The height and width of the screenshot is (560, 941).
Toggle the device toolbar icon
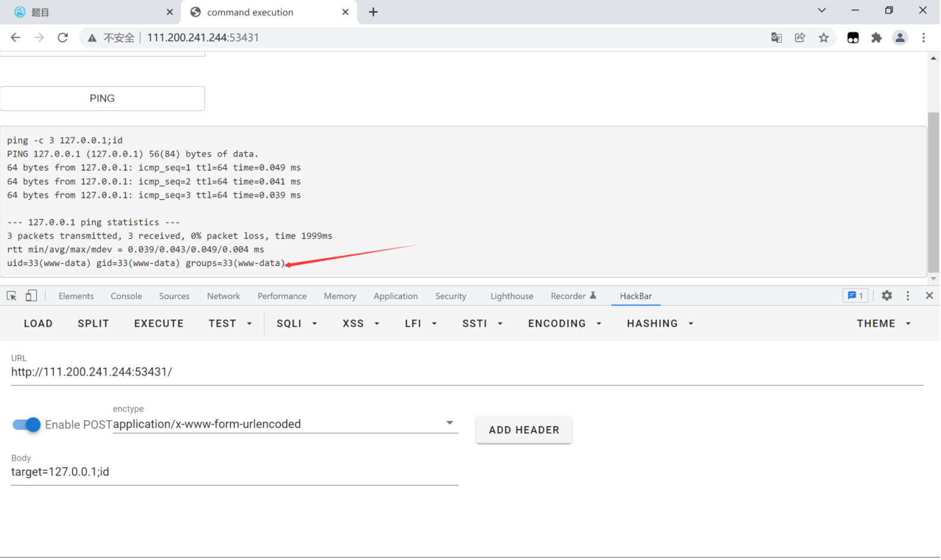point(31,296)
